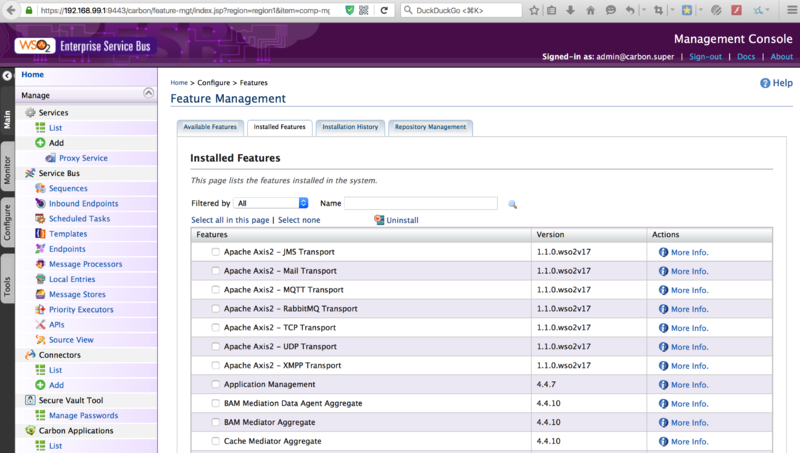Click the green shield icon in address bar

click(x=349, y=10)
